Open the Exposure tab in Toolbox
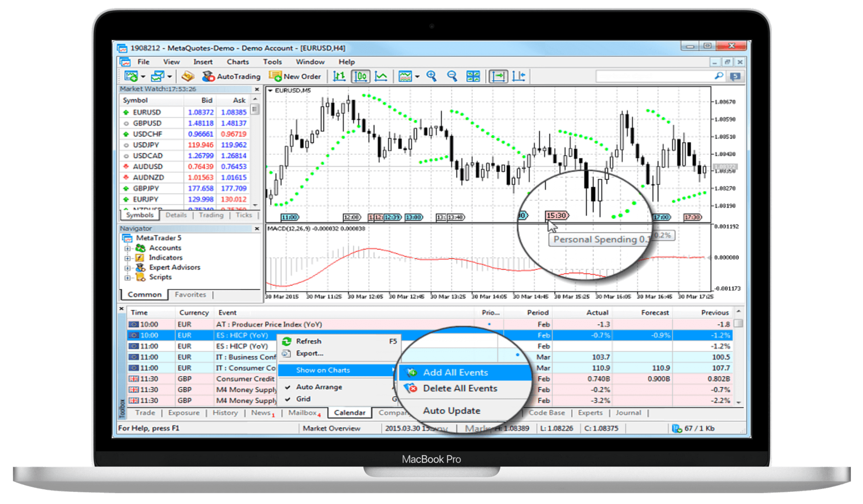Viewport: 863px width, 504px height. point(184,413)
